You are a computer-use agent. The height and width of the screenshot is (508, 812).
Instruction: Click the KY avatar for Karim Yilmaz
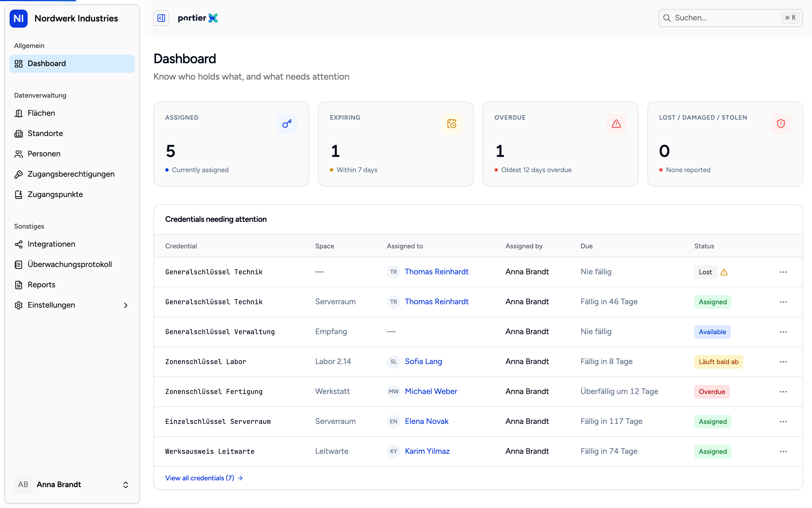click(394, 452)
